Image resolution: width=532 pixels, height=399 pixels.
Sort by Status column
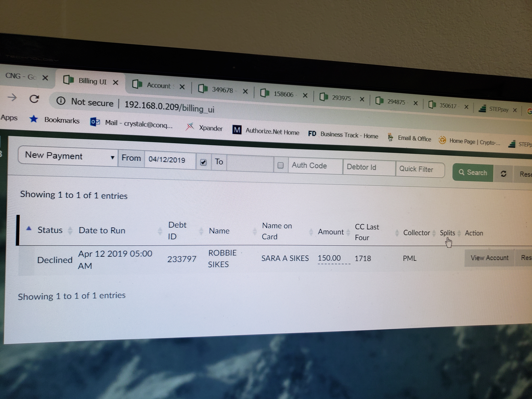pos(50,230)
